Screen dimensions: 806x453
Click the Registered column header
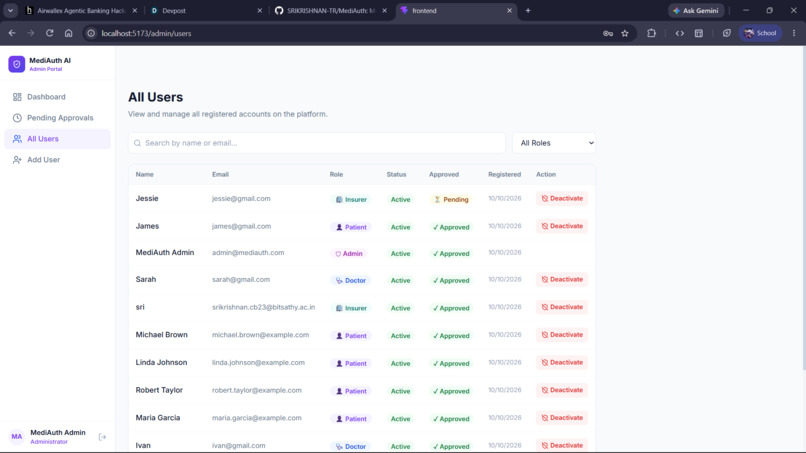[504, 174]
